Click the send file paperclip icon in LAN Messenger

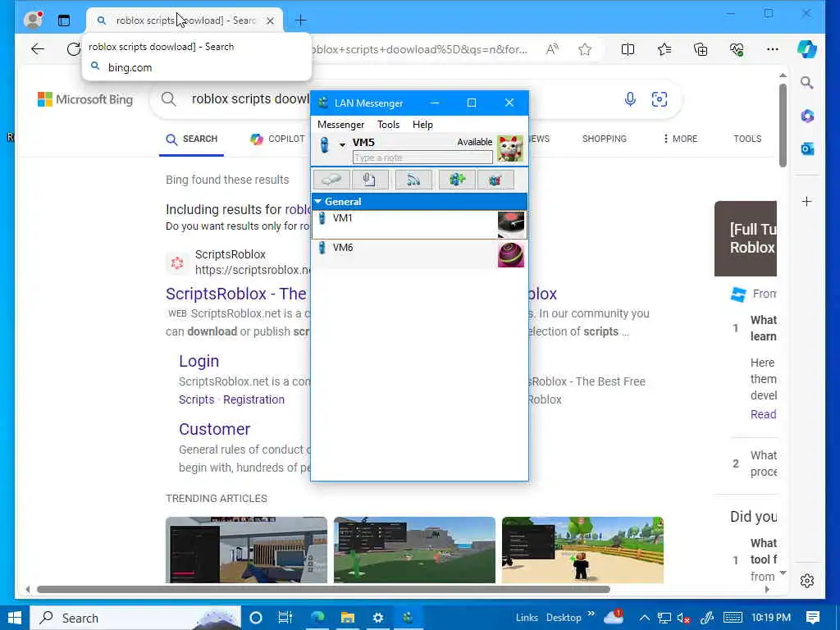(370, 180)
